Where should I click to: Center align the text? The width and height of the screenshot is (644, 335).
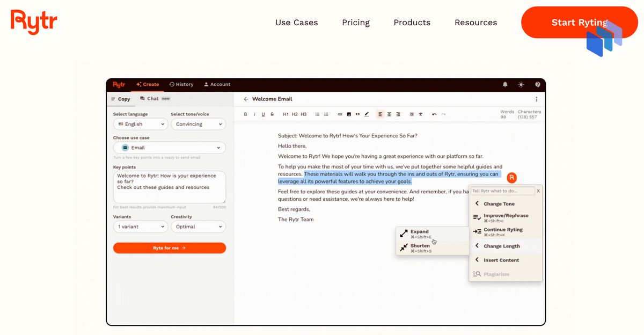(389, 114)
